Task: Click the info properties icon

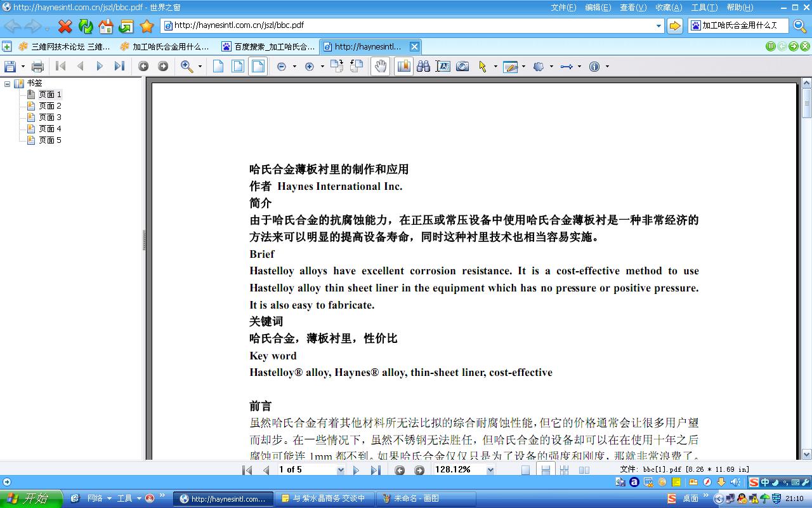Action: click(x=594, y=66)
